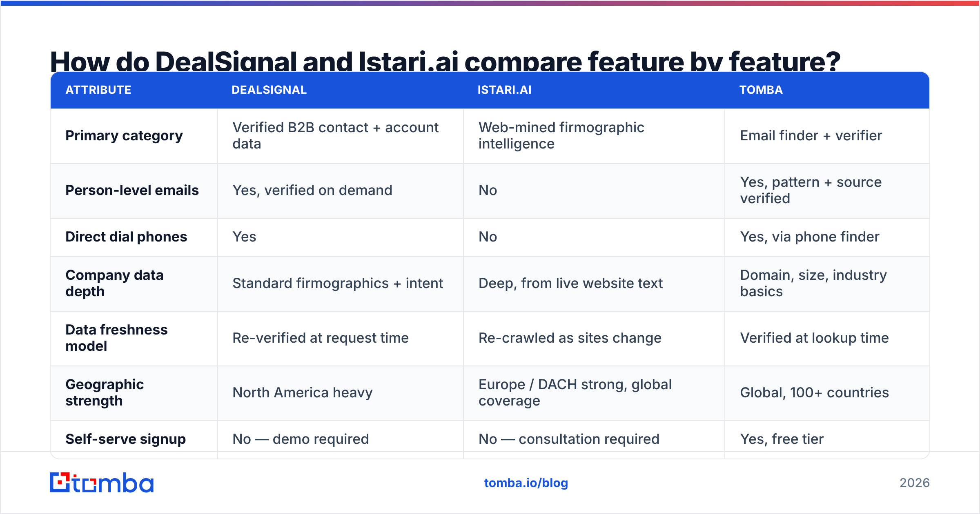Click the tomba logo
The width and height of the screenshot is (980, 514).
[x=102, y=483]
